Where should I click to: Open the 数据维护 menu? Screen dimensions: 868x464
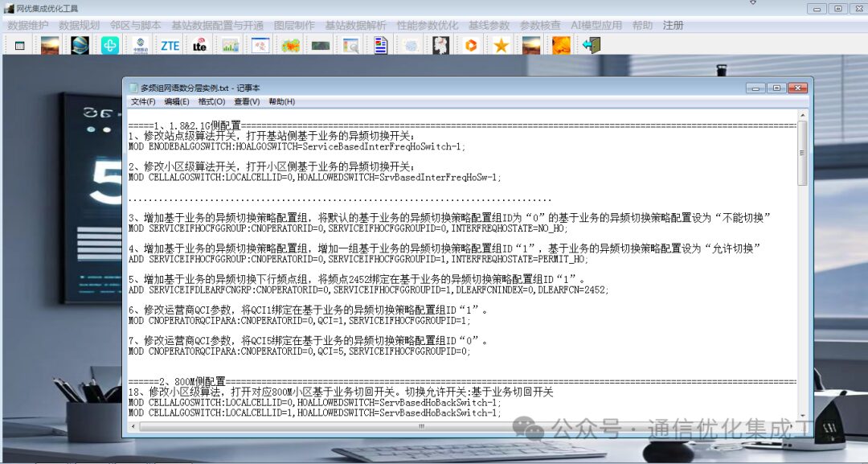coord(27,26)
